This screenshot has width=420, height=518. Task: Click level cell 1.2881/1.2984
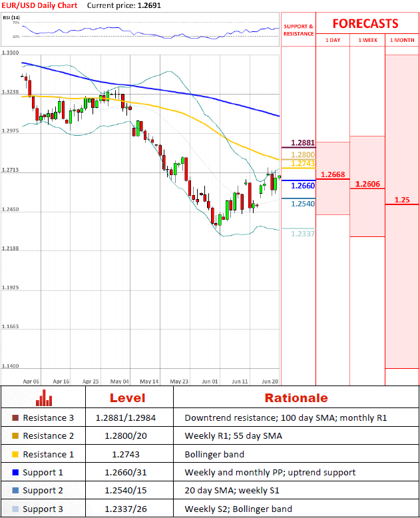126,418
